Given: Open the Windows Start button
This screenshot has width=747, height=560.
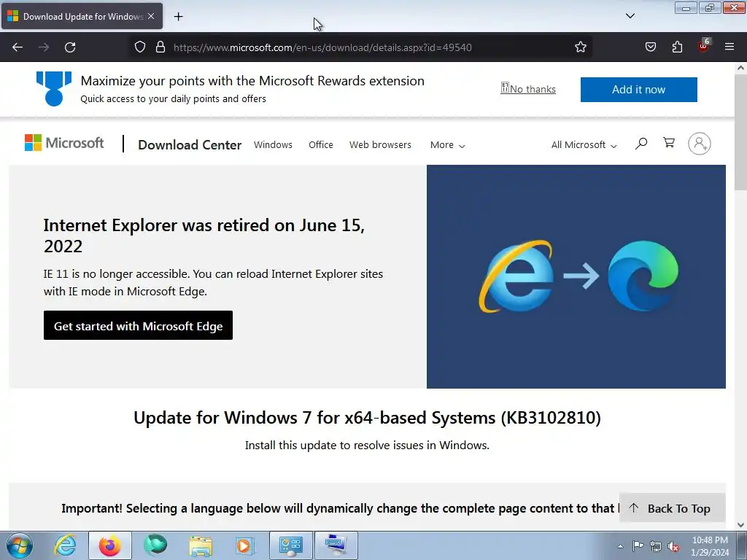Looking at the screenshot, I should pos(19,545).
